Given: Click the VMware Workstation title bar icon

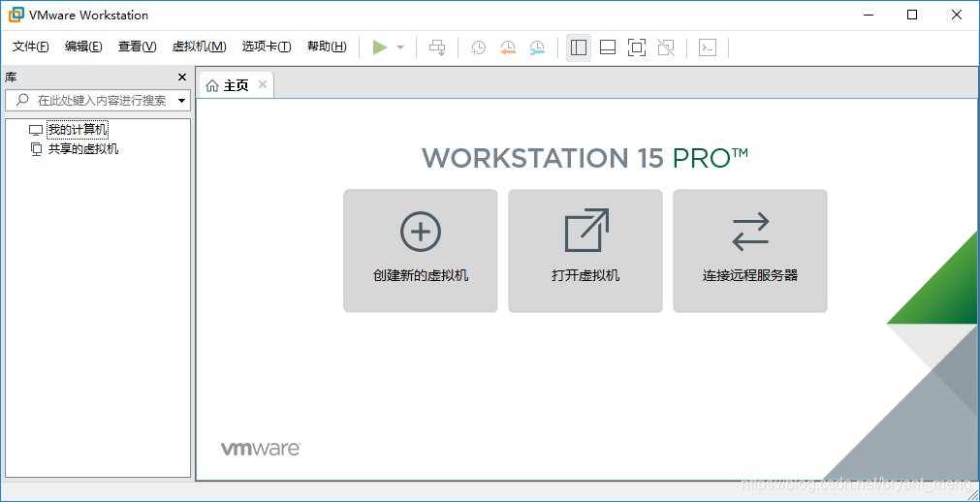Looking at the screenshot, I should (x=15, y=15).
